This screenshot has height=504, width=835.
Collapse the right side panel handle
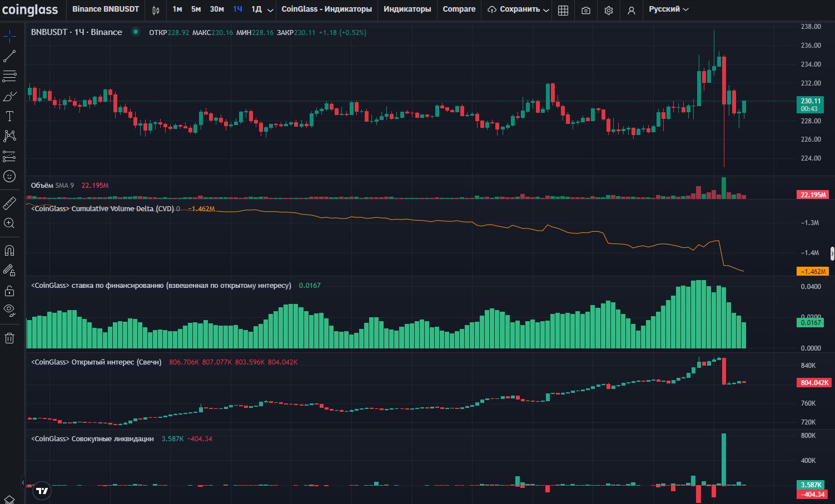(x=832, y=253)
